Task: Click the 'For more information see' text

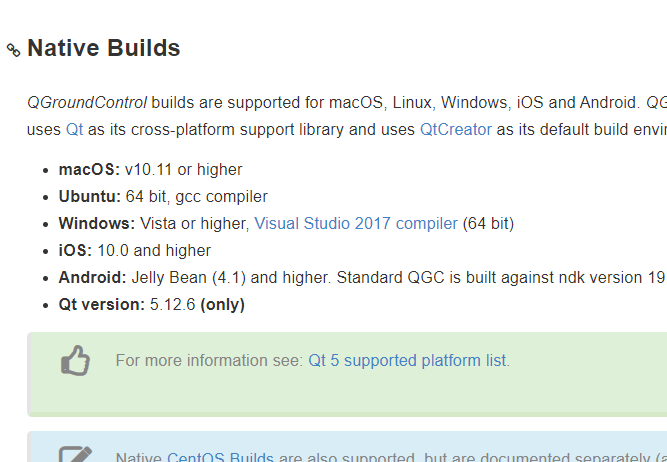Action: tap(208, 360)
